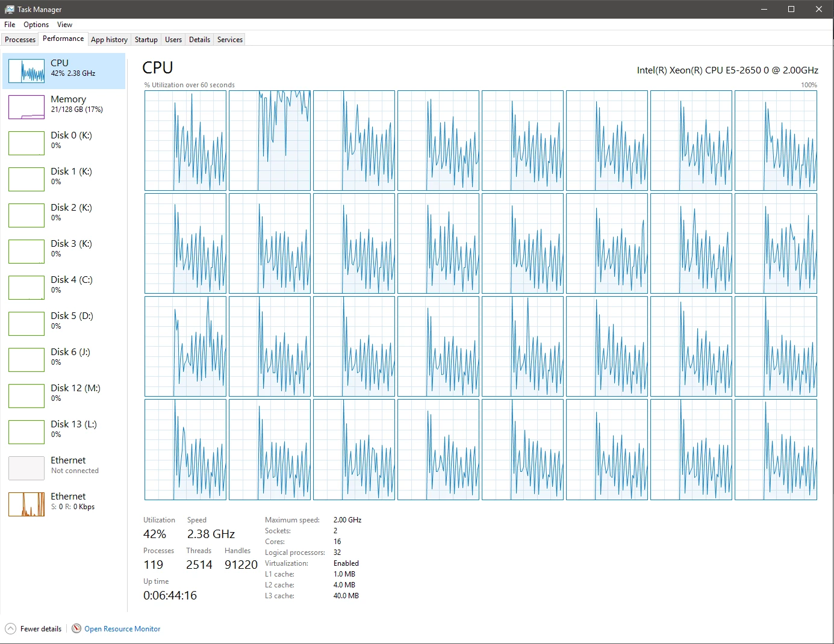Click the up time value 0:06:44:16
Viewport: 834px width, 644px height.
click(170, 595)
